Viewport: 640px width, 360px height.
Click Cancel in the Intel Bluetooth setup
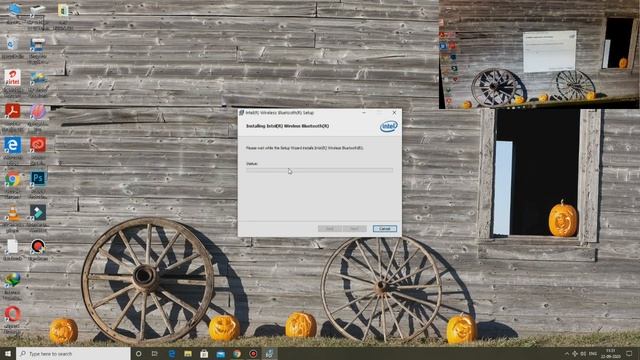click(384, 229)
